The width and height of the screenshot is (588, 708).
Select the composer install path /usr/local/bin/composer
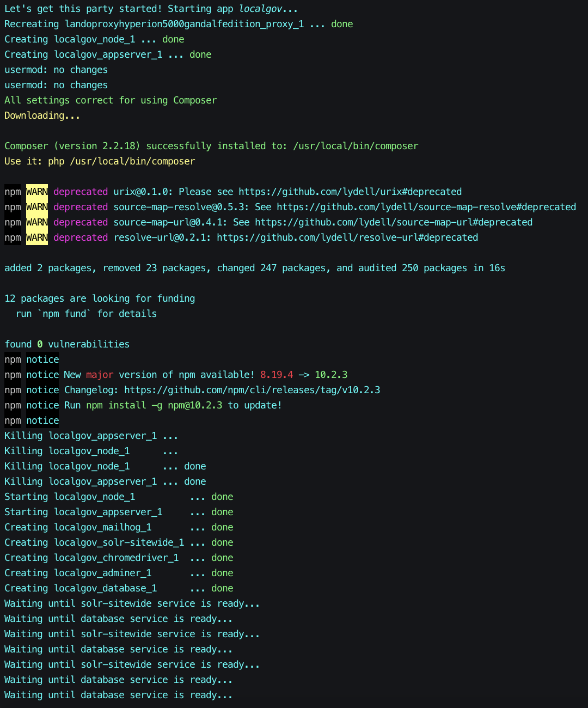(354, 145)
